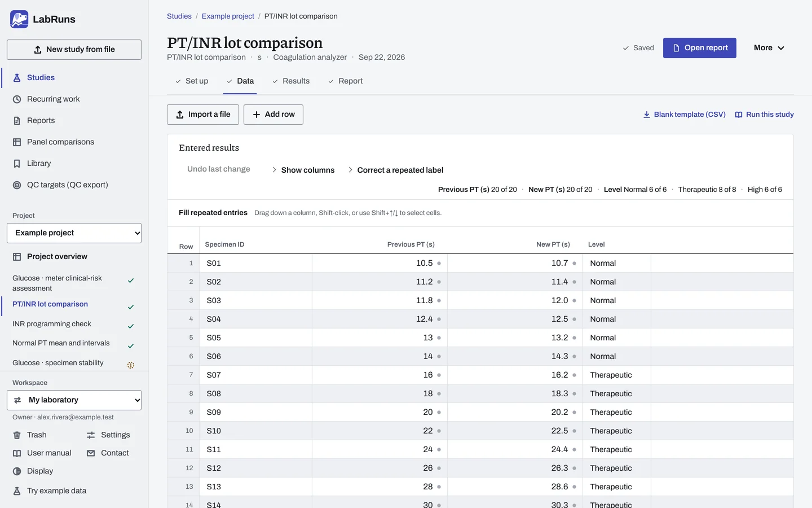This screenshot has width=812, height=508.
Task: Click the Recurring work clock icon
Action: click(17, 99)
